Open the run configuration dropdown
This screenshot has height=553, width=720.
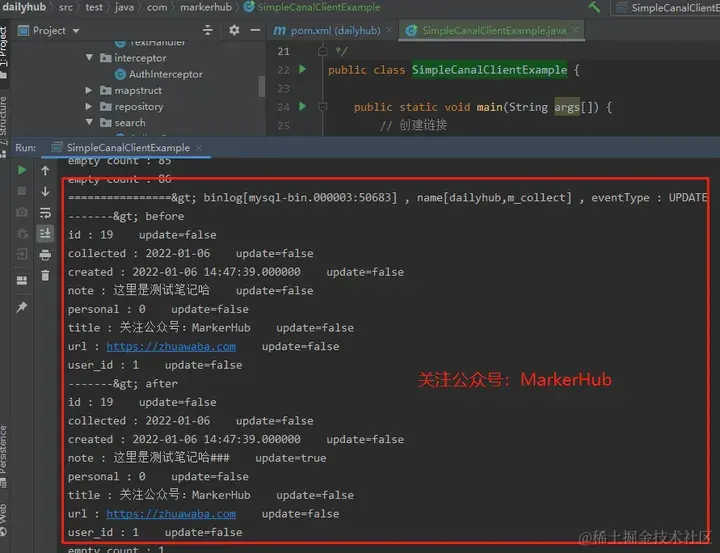pyautogui.click(x=666, y=7)
